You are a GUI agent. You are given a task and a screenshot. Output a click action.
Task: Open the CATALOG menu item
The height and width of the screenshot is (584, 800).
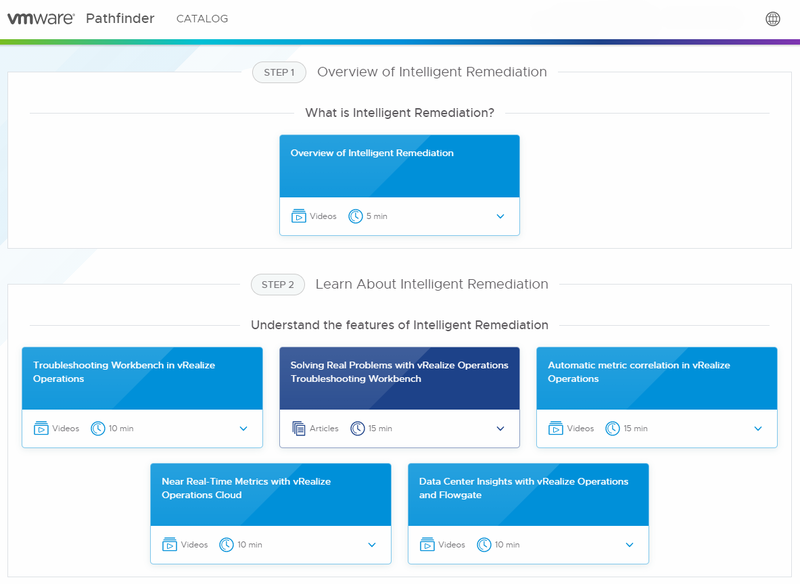tap(202, 19)
